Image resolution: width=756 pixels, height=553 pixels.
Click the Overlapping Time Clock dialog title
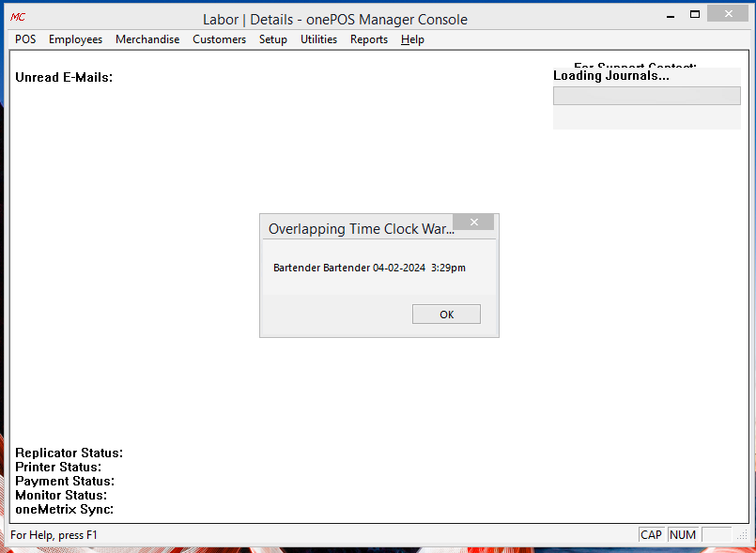(x=362, y=228)
